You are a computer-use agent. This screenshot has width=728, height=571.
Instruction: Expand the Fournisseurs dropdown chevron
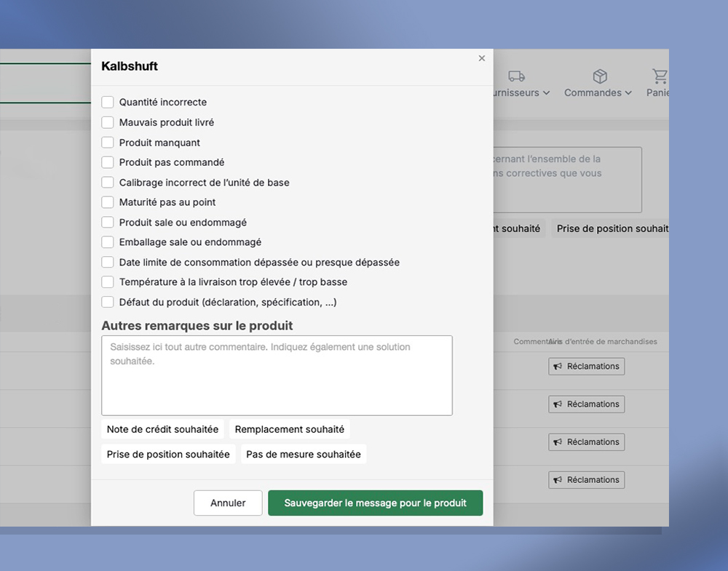546,93
